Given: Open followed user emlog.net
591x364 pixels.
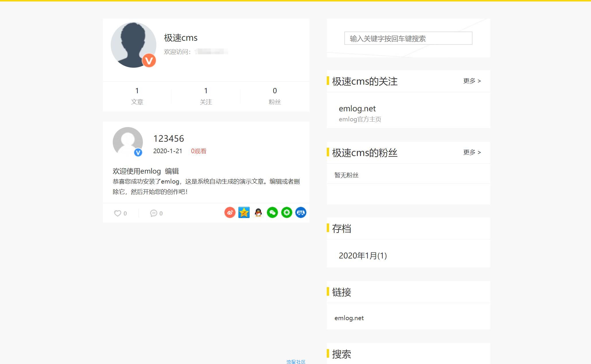Looking at the screenshot, I should pyautogui.click(x=357, y=109).
